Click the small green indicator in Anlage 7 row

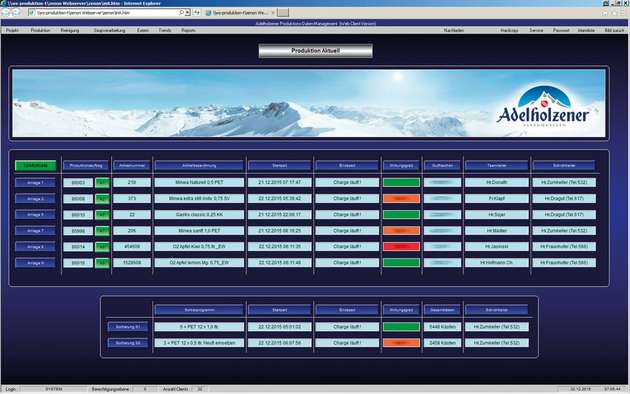coord(102,231)
